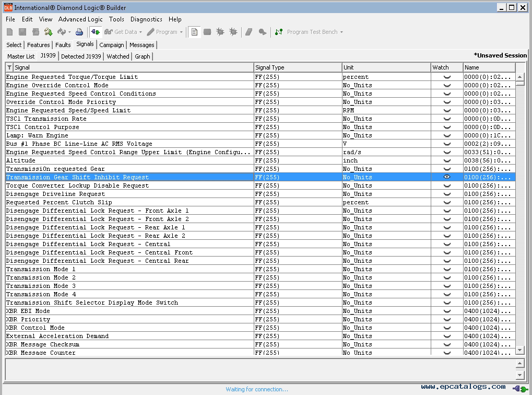This screenshot has width=532, height=395.
Task: Click the floppy disk save icon
Action: [x=22, y=32]
